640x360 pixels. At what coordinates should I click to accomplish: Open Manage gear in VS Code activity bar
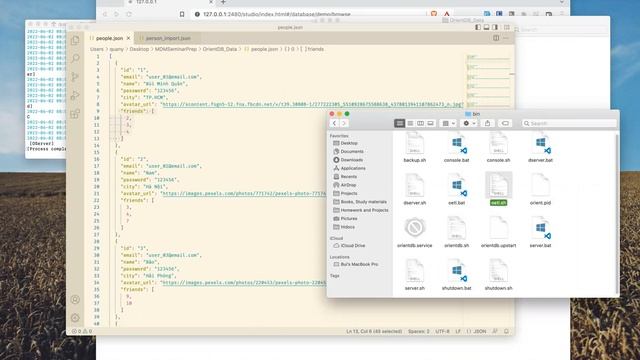[75, 318]
